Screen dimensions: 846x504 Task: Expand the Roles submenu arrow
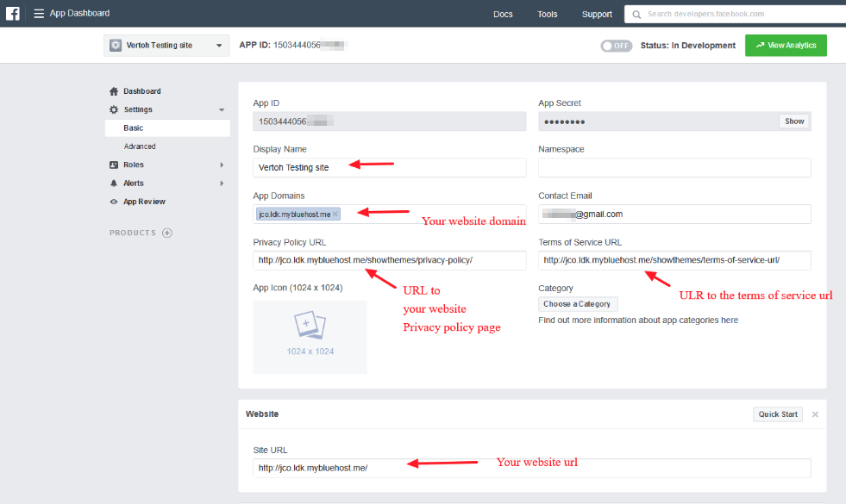(222, 165)
